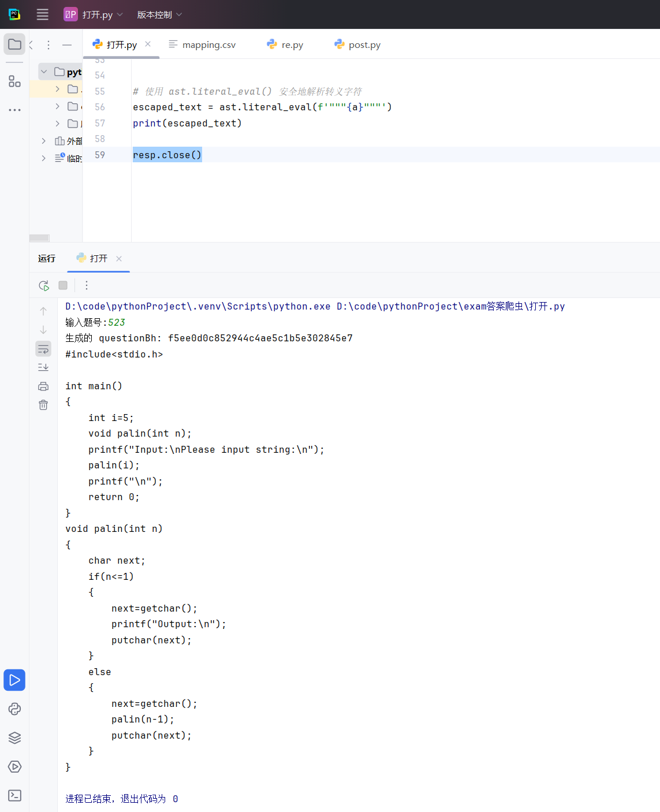Open project panel options menu
660x812 pixels.
[49, 45]
